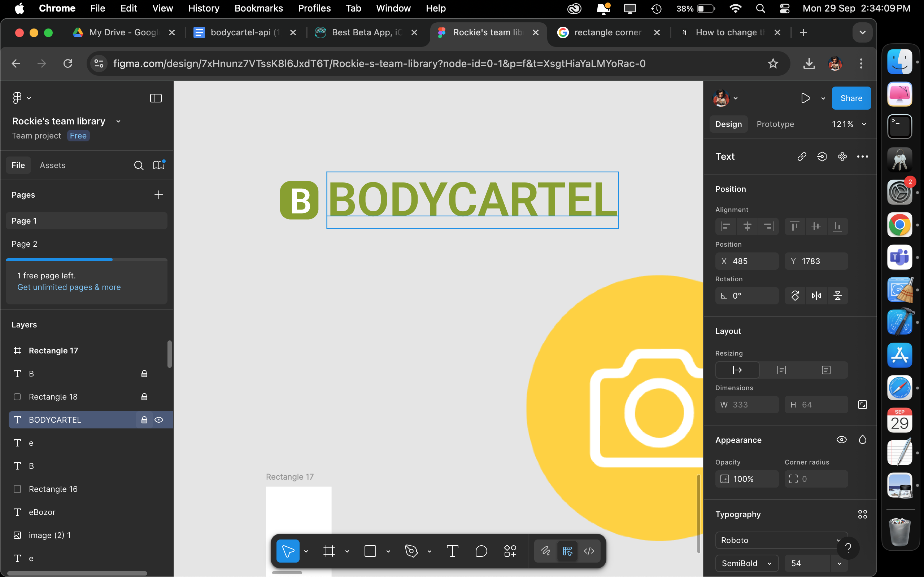The height and width of the screenshot is (577, 924).
Task: Switch to the Prototype tab
Action: point(775,124)
